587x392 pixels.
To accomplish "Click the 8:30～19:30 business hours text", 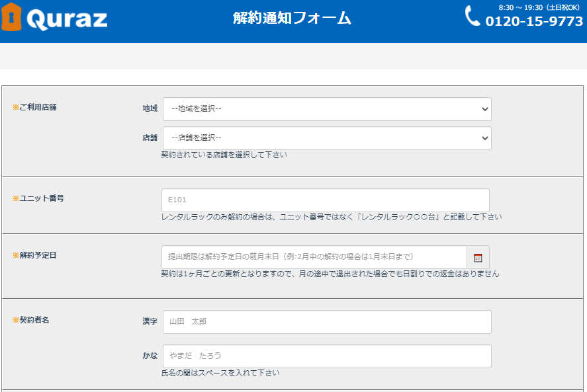I will click(x=539, y=7).
